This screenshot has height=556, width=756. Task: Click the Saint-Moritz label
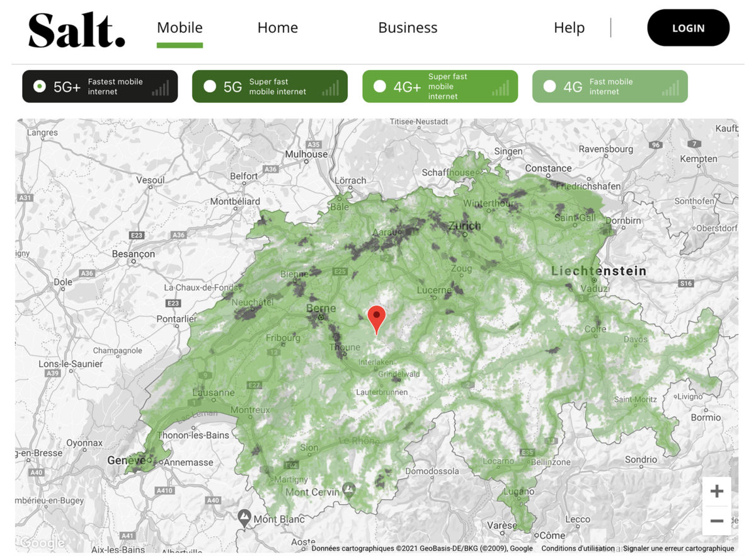(636, 399)
